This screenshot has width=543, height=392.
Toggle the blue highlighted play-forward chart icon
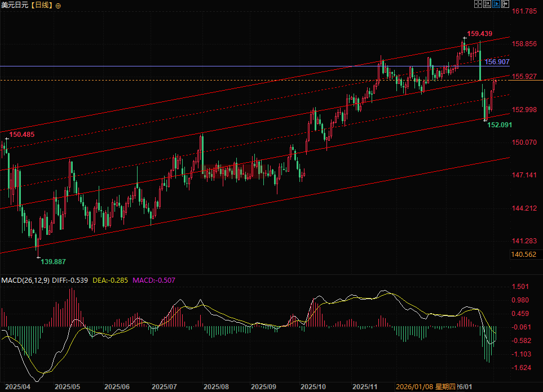click(x=496, y=4)
